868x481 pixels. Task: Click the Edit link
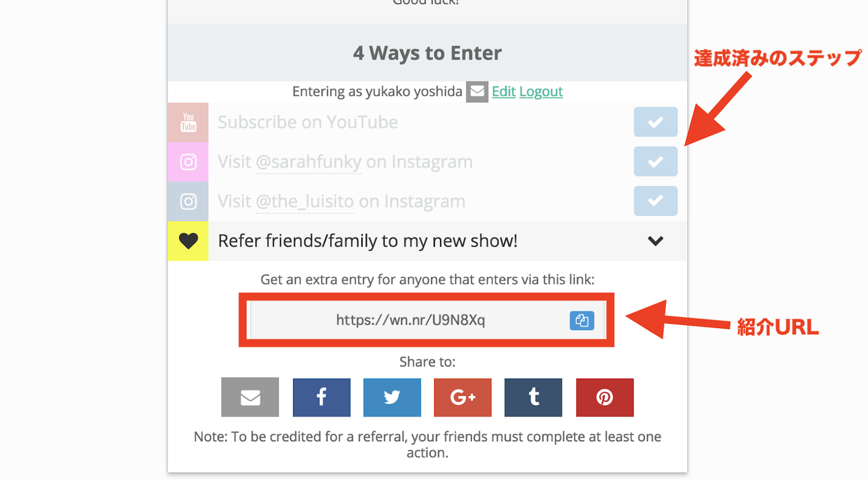[503, 92]
